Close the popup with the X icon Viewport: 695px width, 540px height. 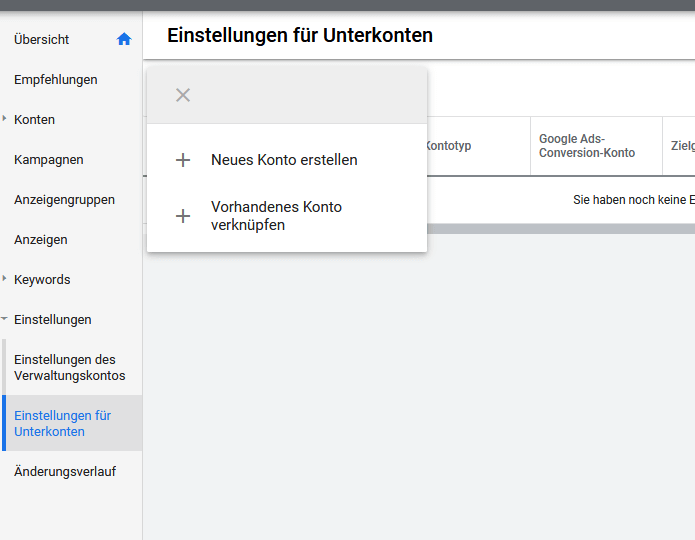[x=182, y=95]
